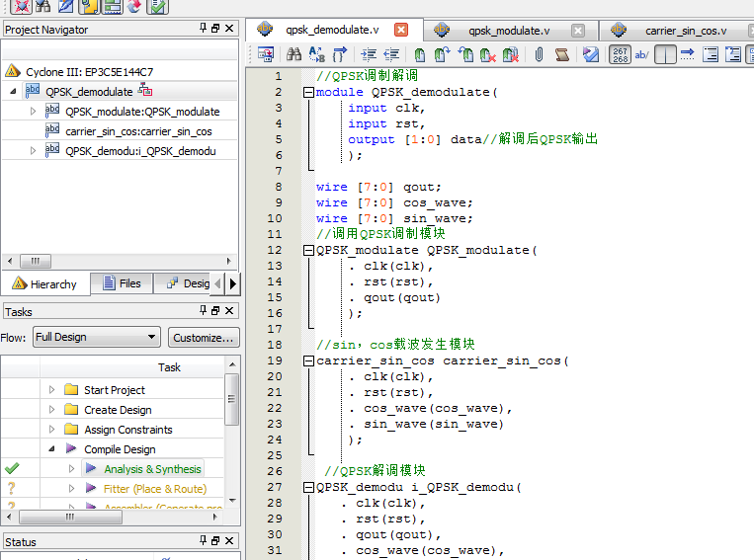Image resolution: width=754 pixels, height=560 pixels.
Task: Select the Analysis & Synthesis task
Action: pyautogui.click(x=152, y=469)
